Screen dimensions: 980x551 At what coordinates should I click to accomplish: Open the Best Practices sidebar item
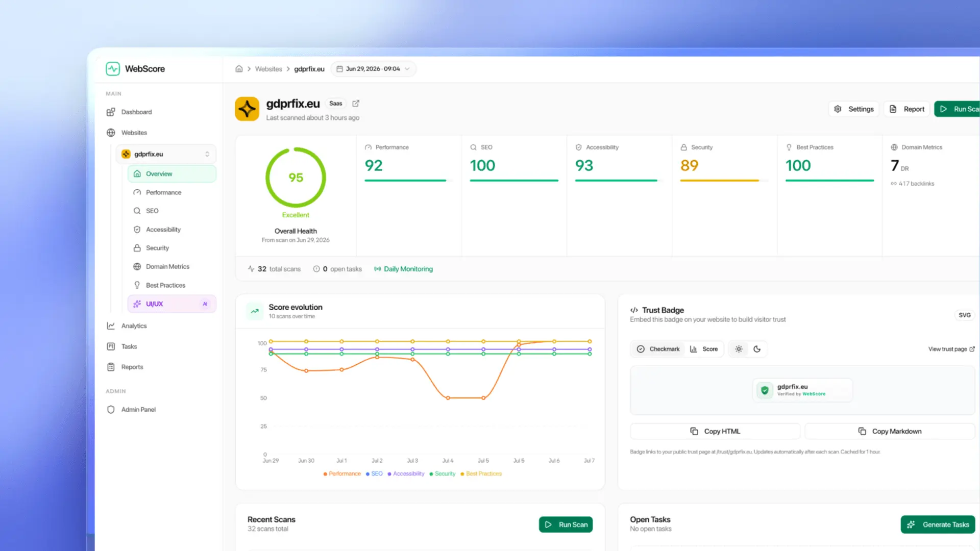tap(165, 285)
